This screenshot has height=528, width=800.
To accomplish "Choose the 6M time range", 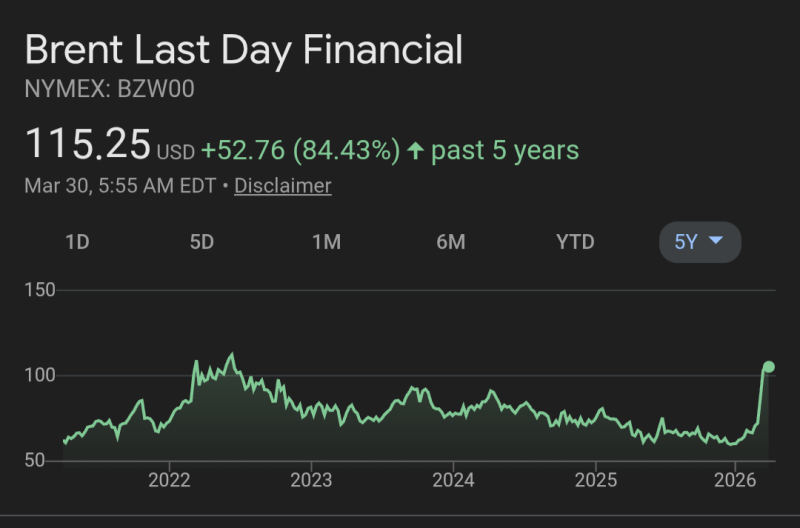I will pyautogui.click(x=450, y=242).
